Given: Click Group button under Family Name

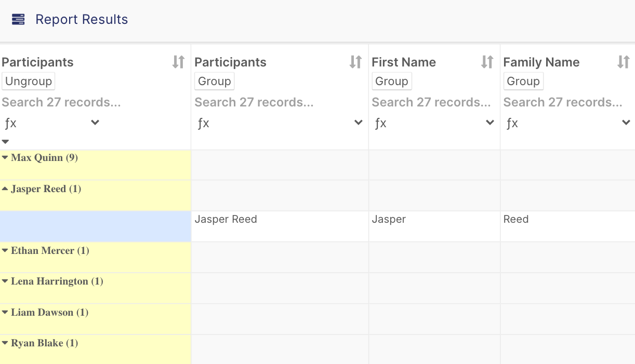Looking at the screenshot, I should [x=523, y=82].
